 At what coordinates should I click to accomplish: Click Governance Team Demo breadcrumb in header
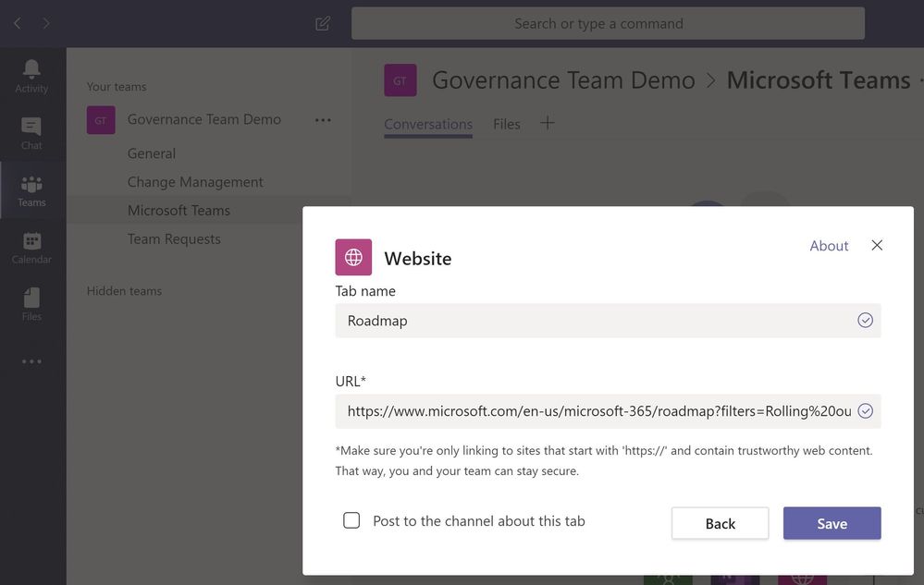click(563, 80)
